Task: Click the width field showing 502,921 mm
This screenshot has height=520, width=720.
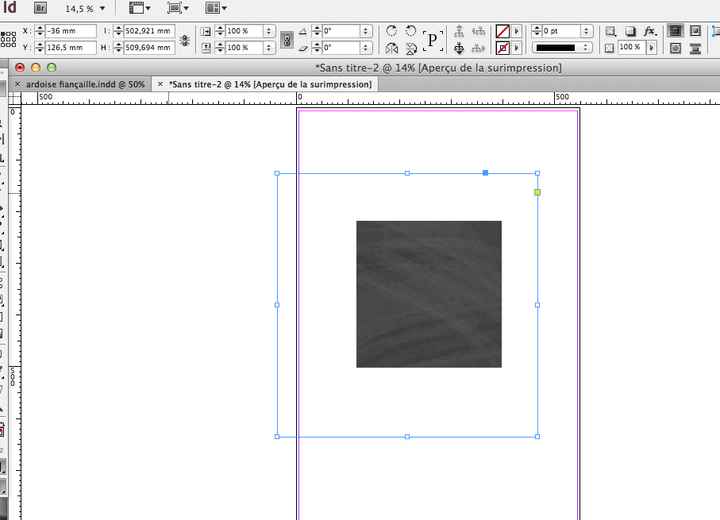Action: click(x=149, y=31)
